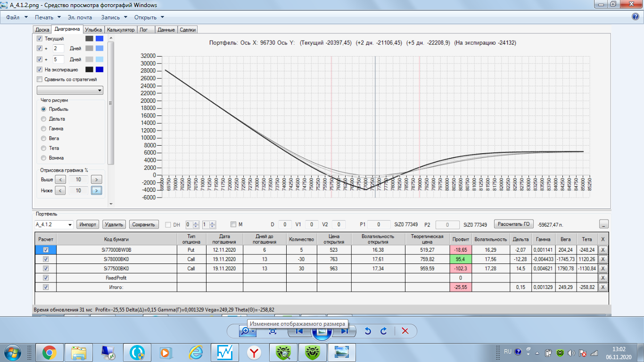644x362 pixels.
Task: Switch to the Калькулятор tab
Action: pos(121,30)
